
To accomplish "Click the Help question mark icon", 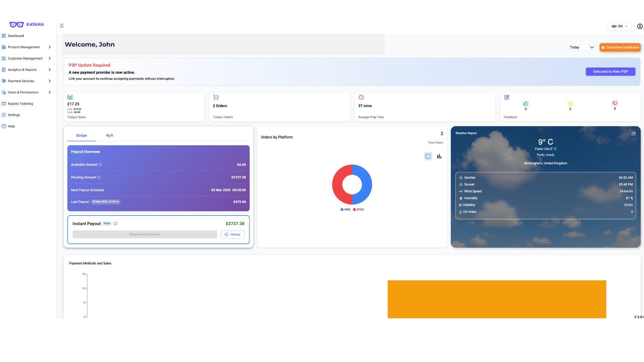I will (x=4, y=126).
